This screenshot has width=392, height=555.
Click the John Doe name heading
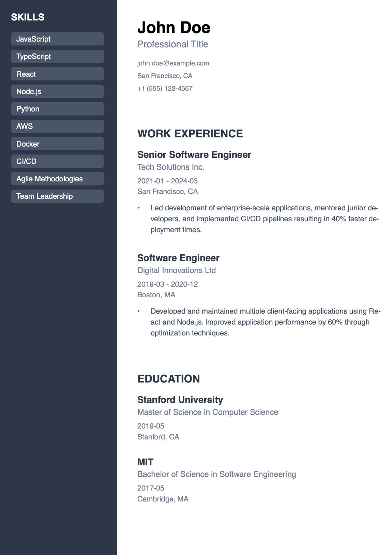(x=174, y=28)
